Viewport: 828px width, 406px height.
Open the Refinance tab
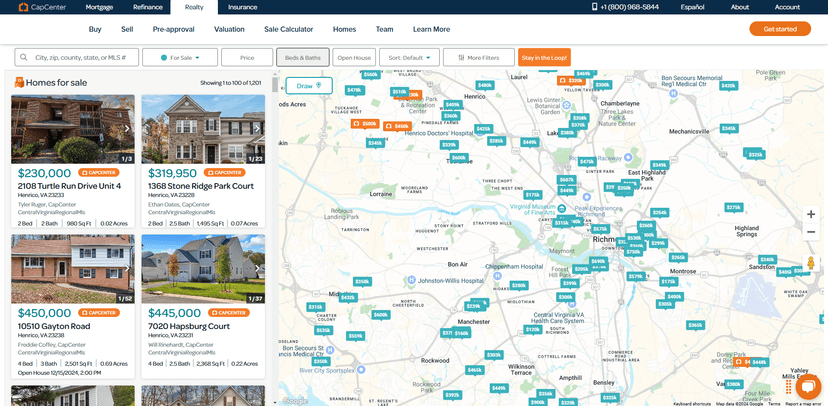click(x=147, y=7)
